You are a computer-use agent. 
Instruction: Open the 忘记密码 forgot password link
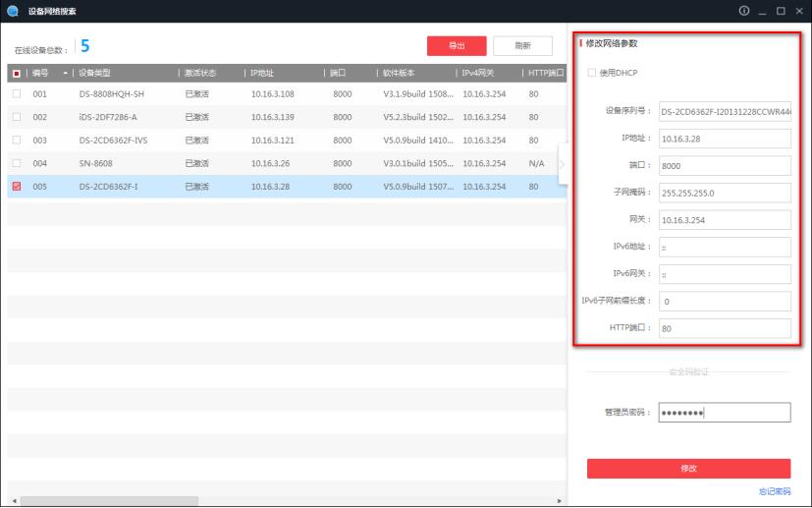[x=774, y=491]
